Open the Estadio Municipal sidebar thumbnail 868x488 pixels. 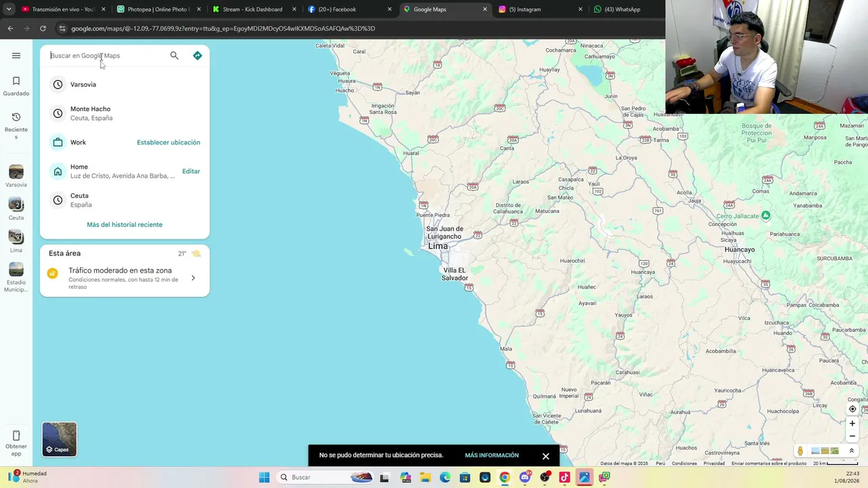(16, 277)
